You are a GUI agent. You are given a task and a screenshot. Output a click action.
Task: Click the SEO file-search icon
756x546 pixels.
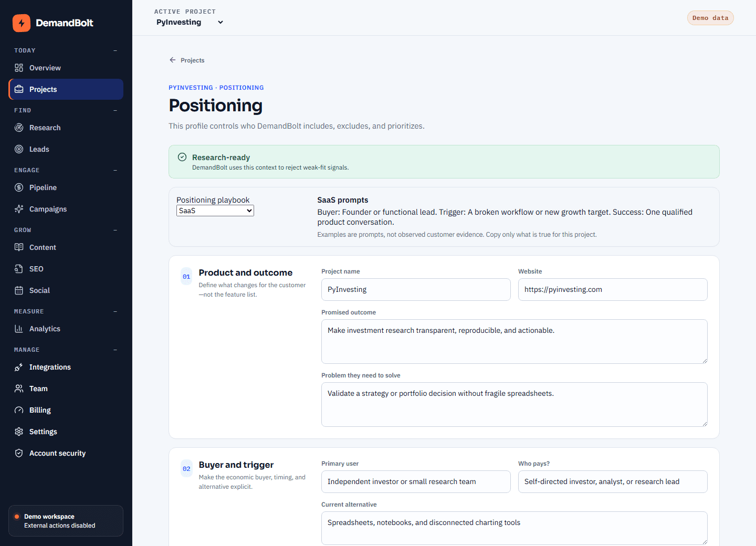point(19,269)
